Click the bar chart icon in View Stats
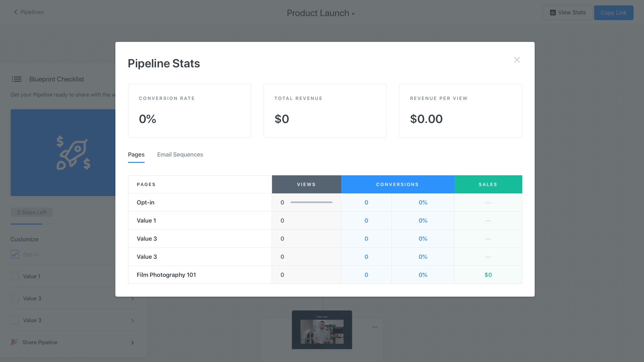Screen dimensions: 644x362 click(553, 13)
